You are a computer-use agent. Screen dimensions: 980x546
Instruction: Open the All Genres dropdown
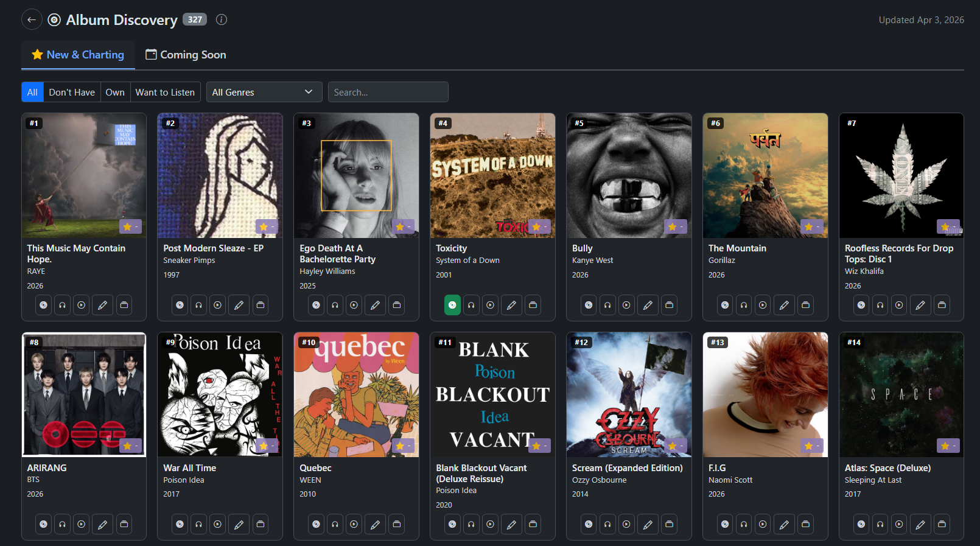[263, 92]
